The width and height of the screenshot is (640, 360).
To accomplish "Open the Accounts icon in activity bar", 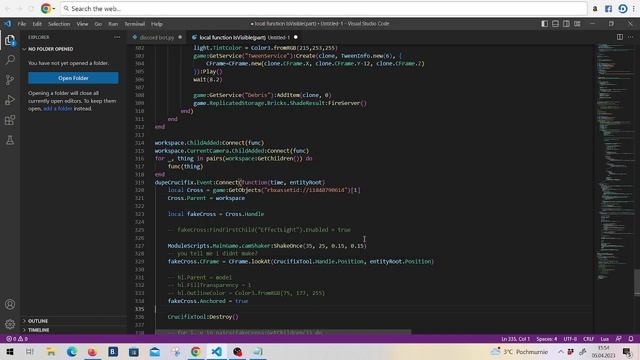I will pyautogui.click(x=10, y=304).
